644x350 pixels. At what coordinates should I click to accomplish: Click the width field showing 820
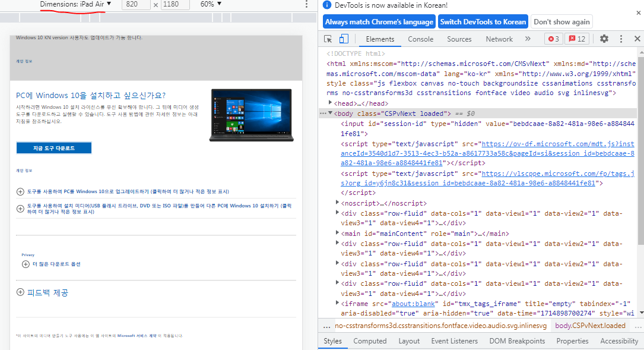136,4
